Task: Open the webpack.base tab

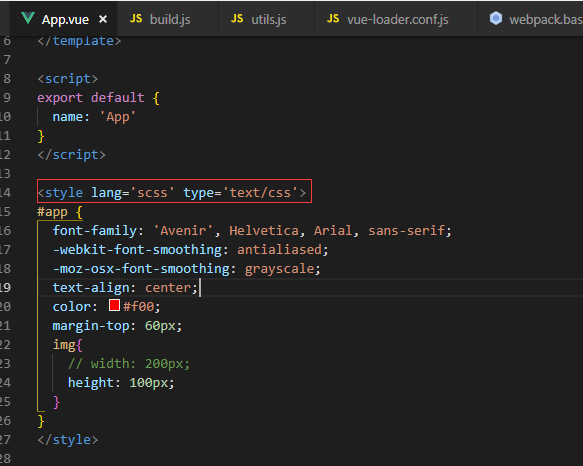Action: tap(530, 19)
